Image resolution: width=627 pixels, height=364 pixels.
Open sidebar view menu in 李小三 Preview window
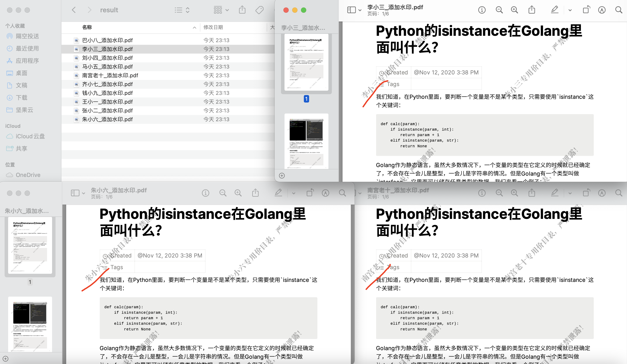[360, 10]
